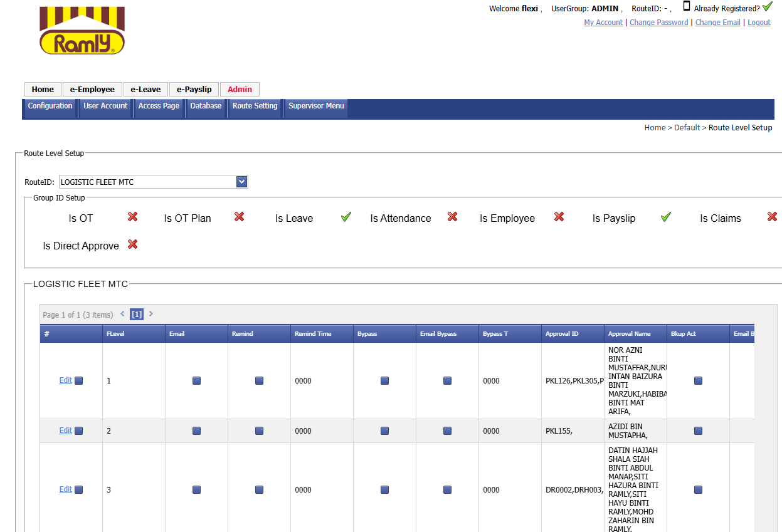Go to next page arrow in pager
Screen dimensions: 782x532
tap(151, 314)
